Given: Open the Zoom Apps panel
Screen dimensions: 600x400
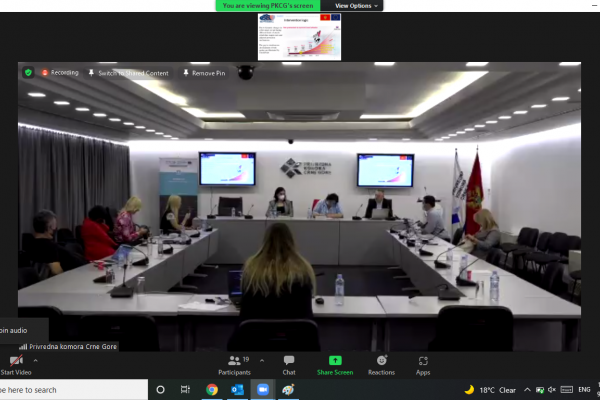Looking at the screenshot, I should click(x=423, y=365).
